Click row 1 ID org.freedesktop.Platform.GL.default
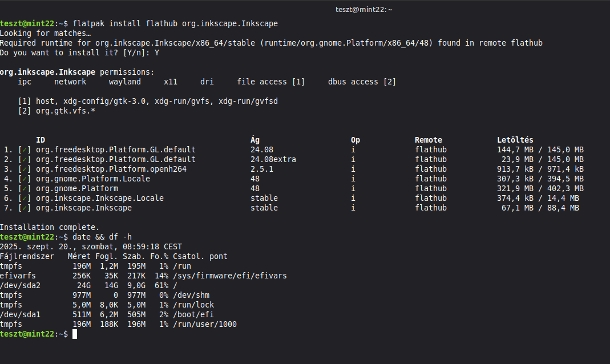610x364 pixels. (x=115, y=149)
